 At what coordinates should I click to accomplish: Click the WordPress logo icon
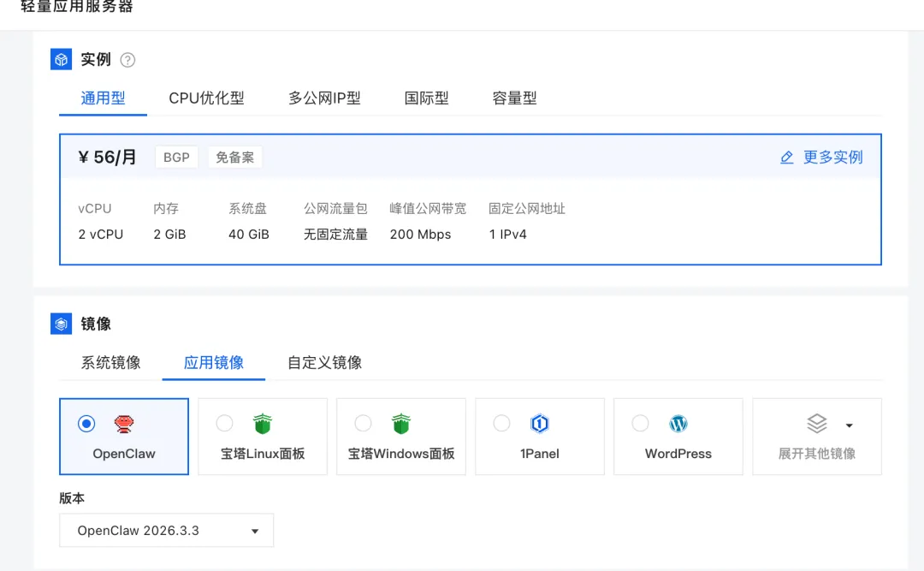pyautogui.click(x=678, y=424)
